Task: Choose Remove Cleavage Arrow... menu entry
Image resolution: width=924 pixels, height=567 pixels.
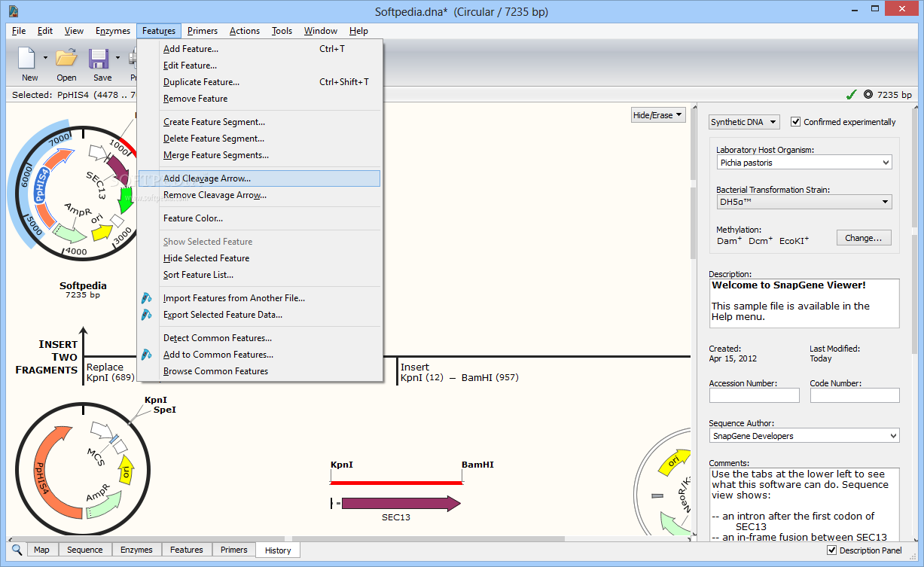Action: (260, 195)
